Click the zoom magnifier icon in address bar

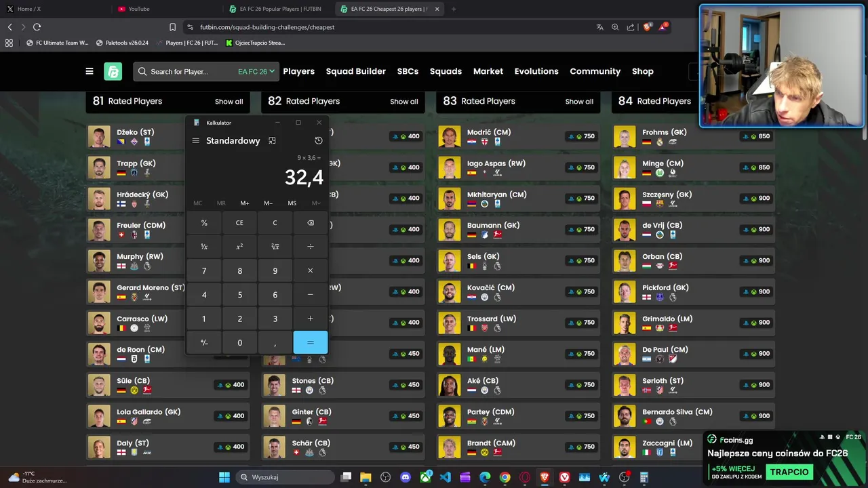click(615, 27)
